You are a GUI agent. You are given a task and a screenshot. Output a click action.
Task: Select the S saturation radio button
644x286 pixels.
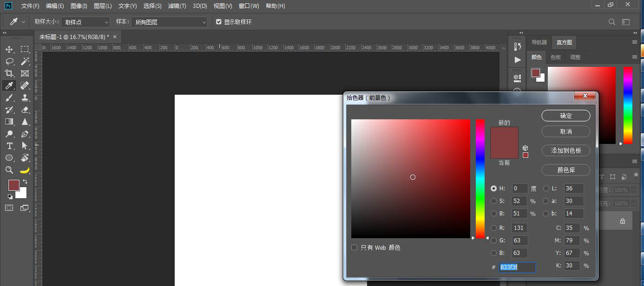pyautogui.click(x=493, y=201)
